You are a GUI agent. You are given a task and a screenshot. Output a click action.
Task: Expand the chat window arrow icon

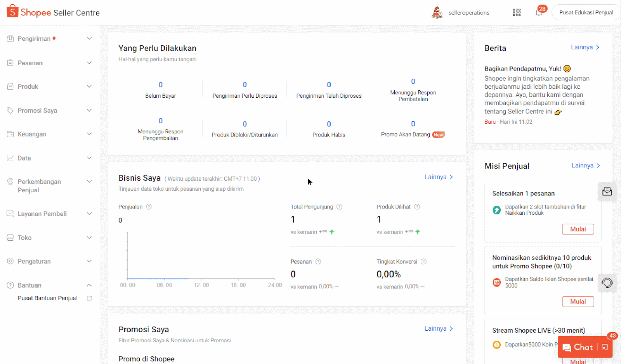(x=605, y=347)
